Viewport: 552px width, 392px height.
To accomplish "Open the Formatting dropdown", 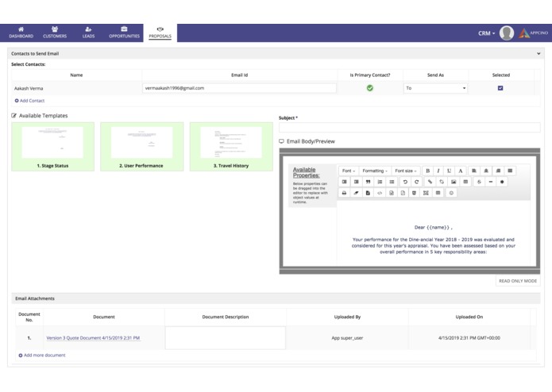I will [375, 171].
